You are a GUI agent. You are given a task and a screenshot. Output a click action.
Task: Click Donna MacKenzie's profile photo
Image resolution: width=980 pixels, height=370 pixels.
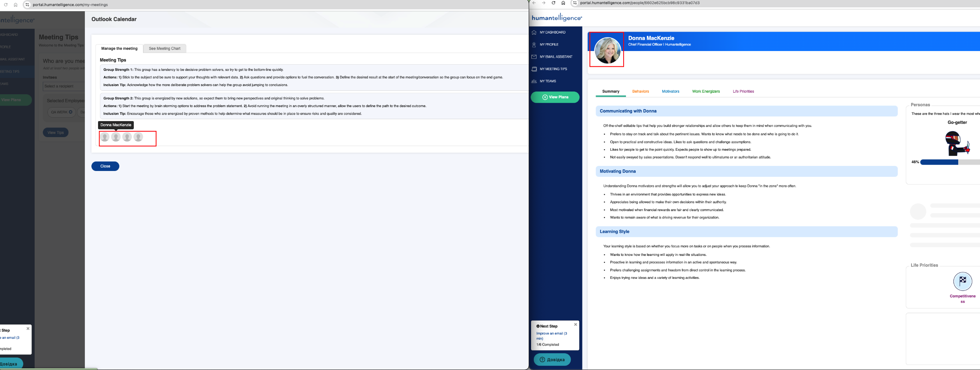click(607, 50)
